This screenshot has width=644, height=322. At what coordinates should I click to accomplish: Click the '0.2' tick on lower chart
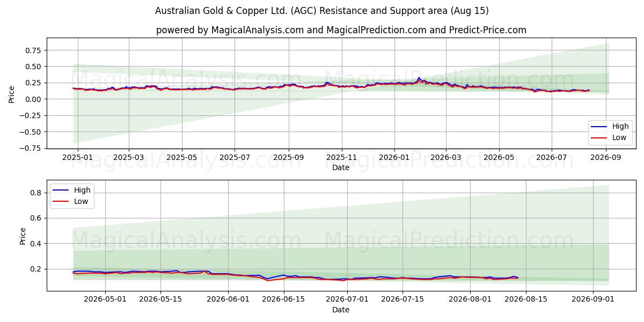(36, 269)
